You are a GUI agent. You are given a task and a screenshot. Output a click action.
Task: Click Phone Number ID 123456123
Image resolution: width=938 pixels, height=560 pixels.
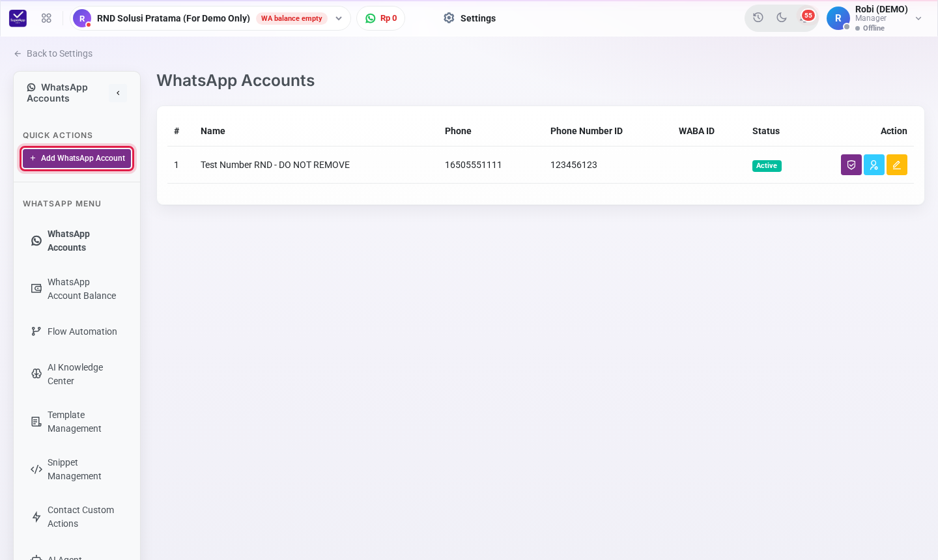tap(574, 165)
